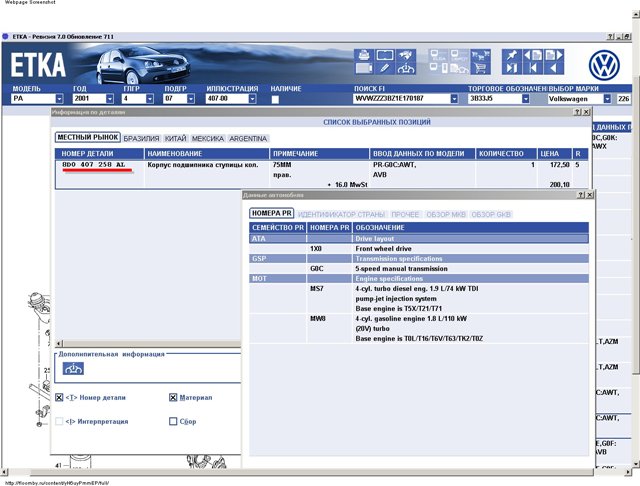This screenshot has width=640, height=486.
Task: Open the Прочее tab
Action: click(405, 215)
